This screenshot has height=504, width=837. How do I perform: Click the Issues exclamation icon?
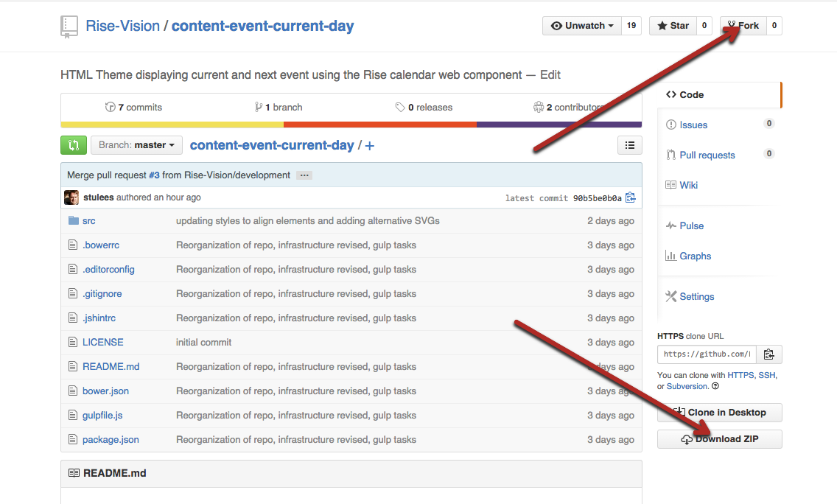(x=671, y=125)
